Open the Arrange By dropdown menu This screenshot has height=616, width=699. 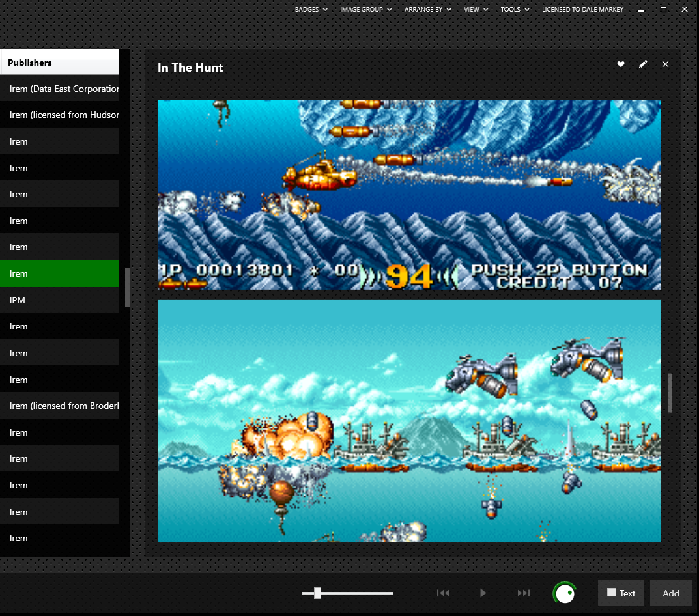[x=427, y=9]
